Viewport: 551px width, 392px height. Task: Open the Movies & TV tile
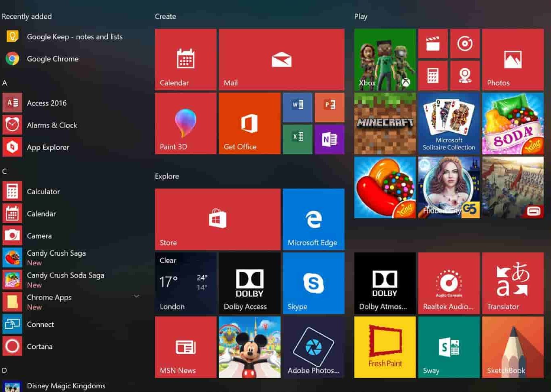[432, 44]
